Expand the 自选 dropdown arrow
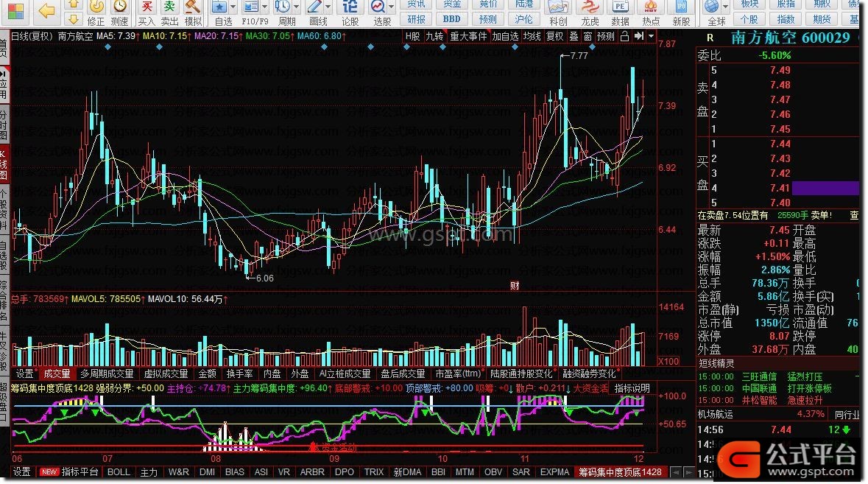This screenshot has width=868, height=484. tap(233, 7)
